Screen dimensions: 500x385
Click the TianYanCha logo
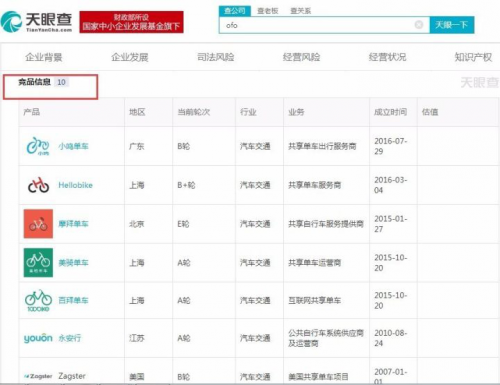pyautogui.click(x=36, y=22)
